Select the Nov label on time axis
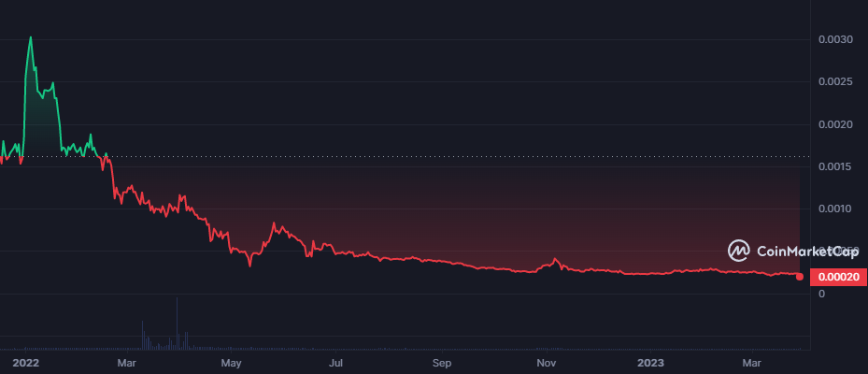 click(547, 360)
